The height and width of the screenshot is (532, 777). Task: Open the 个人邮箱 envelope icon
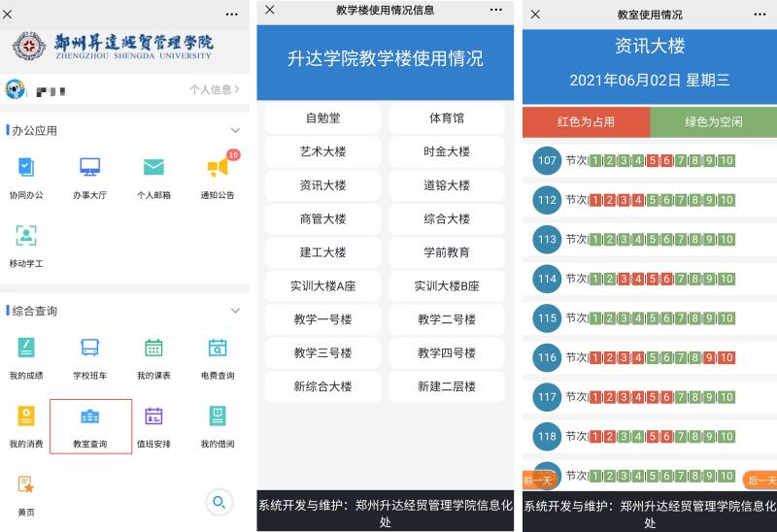pos(153,167)
